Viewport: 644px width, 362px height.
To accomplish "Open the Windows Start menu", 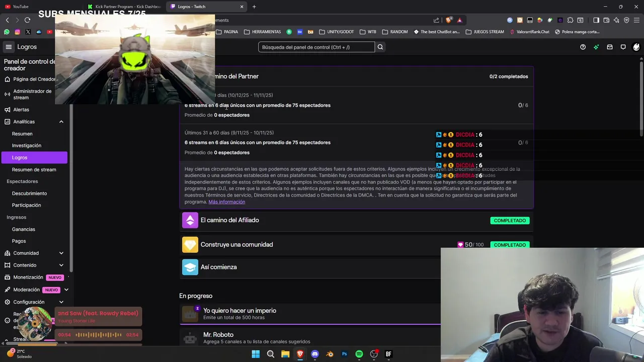I will (256, 354).
